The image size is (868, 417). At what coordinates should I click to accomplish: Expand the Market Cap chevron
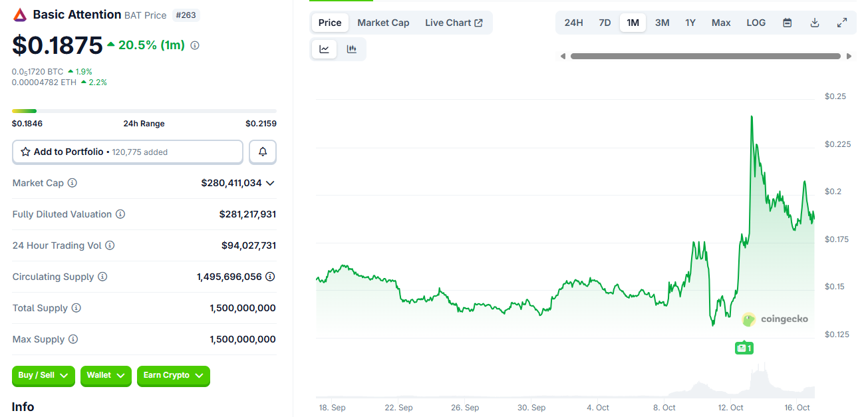(270, 183)
